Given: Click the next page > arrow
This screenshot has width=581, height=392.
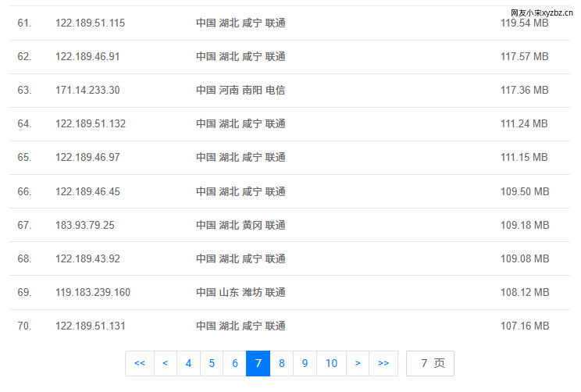Looking at the screenshot, I should click(x=358, y=363).
